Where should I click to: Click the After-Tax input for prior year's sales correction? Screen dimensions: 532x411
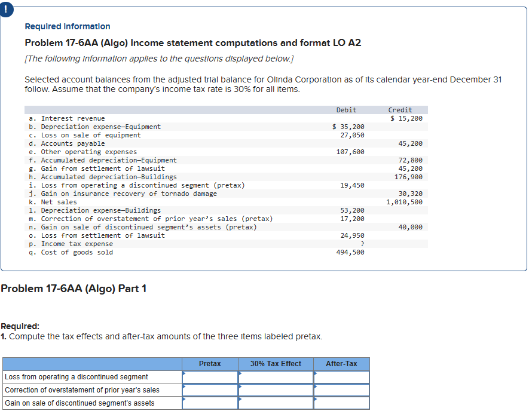coord(341,391)
